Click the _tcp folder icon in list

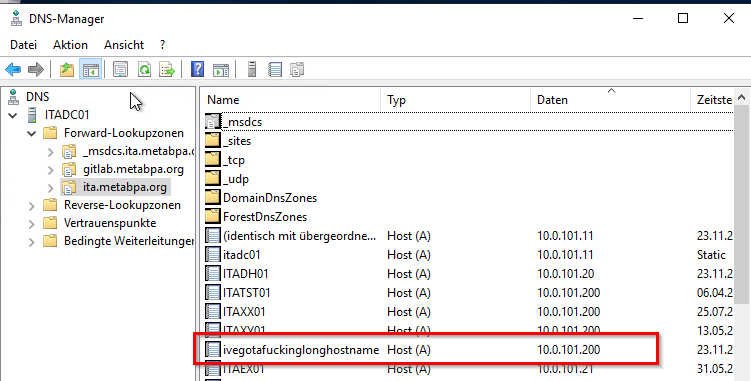(x=213, y=160)
